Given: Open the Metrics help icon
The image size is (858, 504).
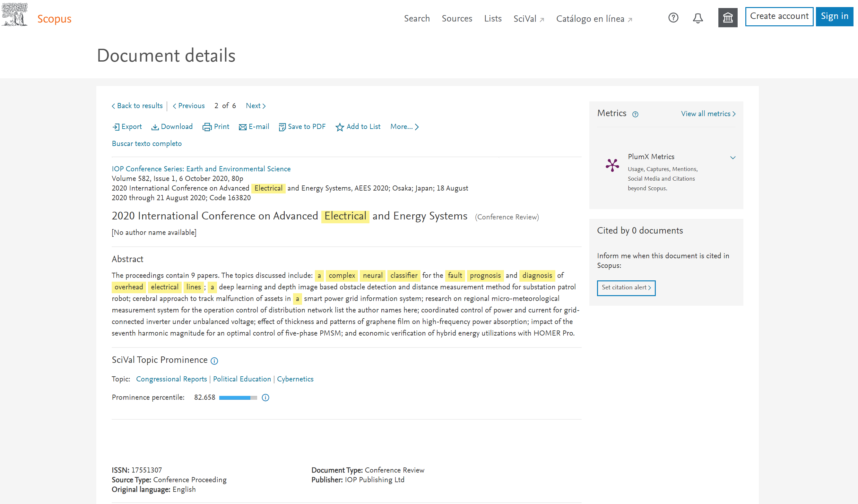Looking at the screenshot, I should 635,114.
